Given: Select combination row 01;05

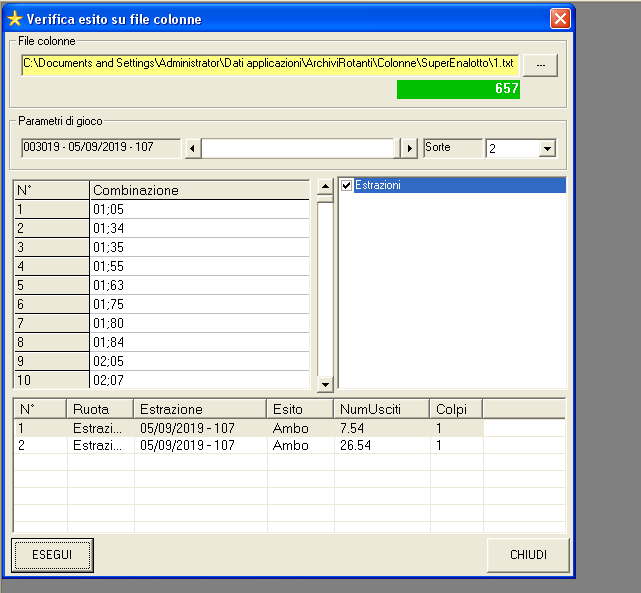Looking at the screenshot, I should click(162, 210).
